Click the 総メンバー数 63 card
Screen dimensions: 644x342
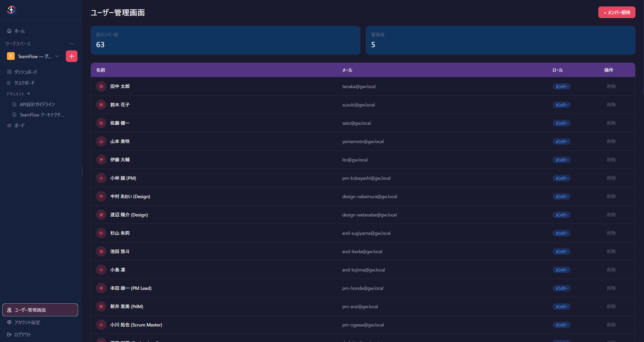click(225, 40)
